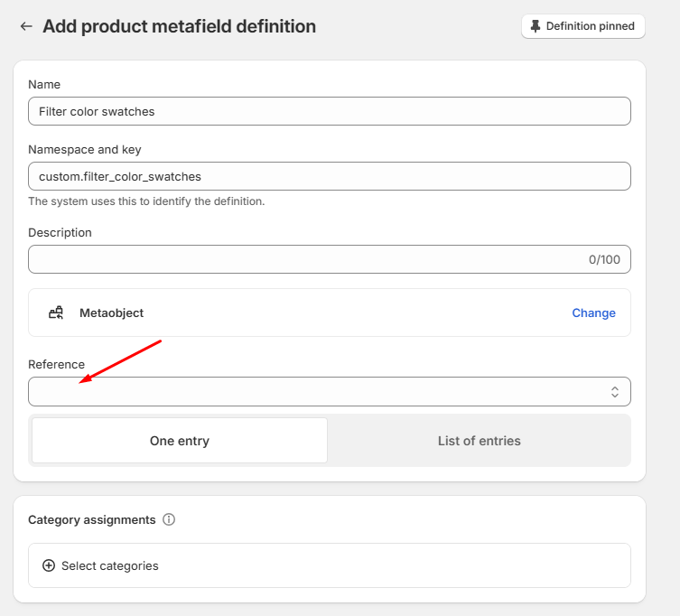Select the One entry option
Viewport: 680px width, 616px height.
(x=180, y=441)
